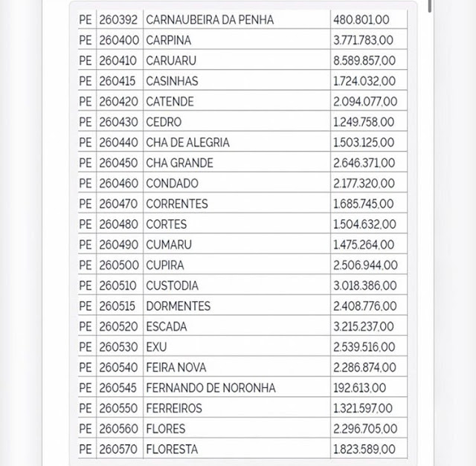Select the CONDADO amount 2.177.320,00
The height and width of the screenshot is (466, 476).
point(364,183)
